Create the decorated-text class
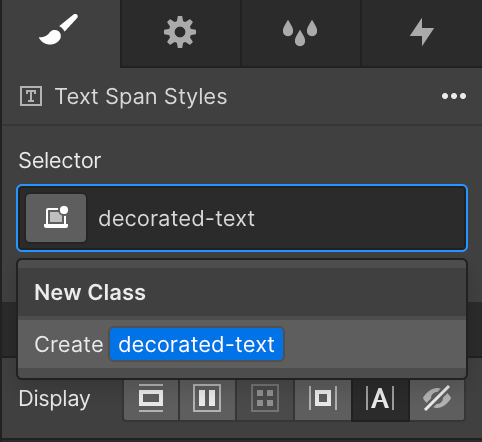 tap(242, 344)
